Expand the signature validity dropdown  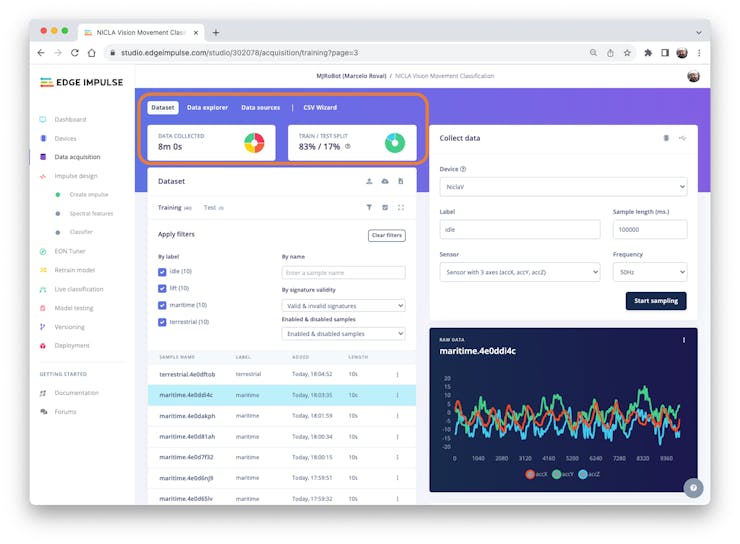[343, 306]
